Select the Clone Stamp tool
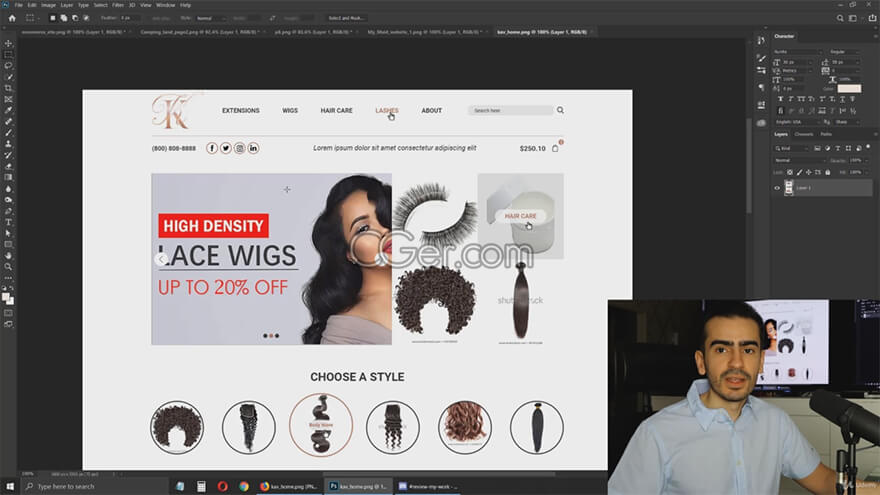 coord(8,144)
